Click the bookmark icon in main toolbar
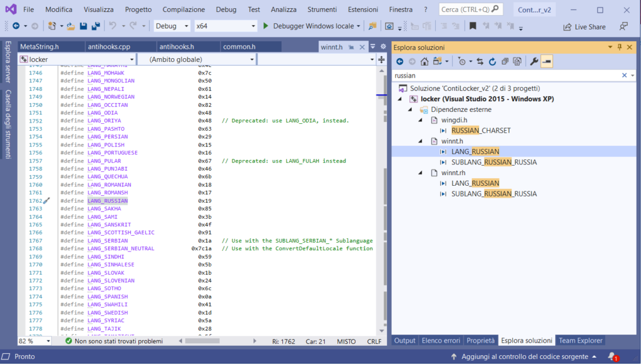The width and height of the screenshot is (641, 364). [x=473, y=26]
